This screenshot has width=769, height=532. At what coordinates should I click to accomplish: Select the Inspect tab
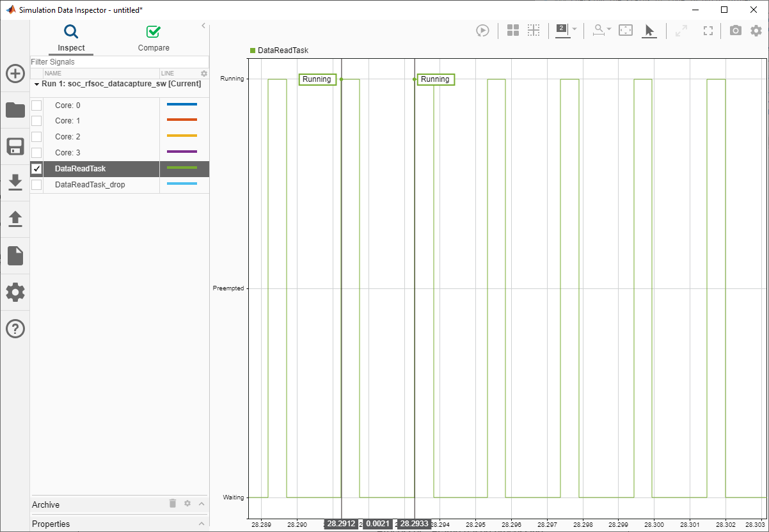pyautogui.click(x=70, y=38)
